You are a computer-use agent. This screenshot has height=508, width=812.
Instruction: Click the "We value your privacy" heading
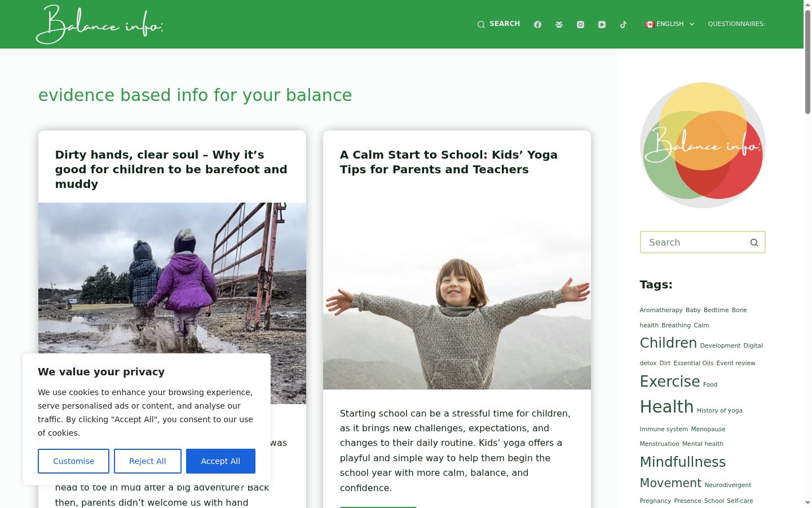pos(101,371)
